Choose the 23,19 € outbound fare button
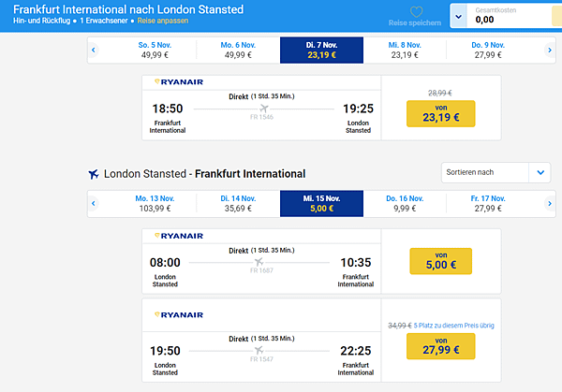The height and width of the screenshot is (392, 562). pos(440,113)
